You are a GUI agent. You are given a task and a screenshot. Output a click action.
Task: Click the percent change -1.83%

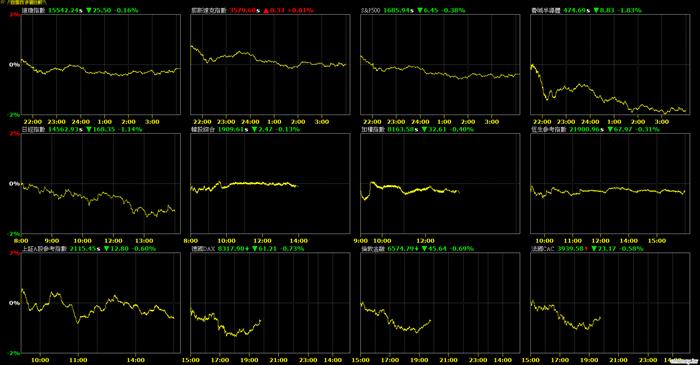(629, 10)
